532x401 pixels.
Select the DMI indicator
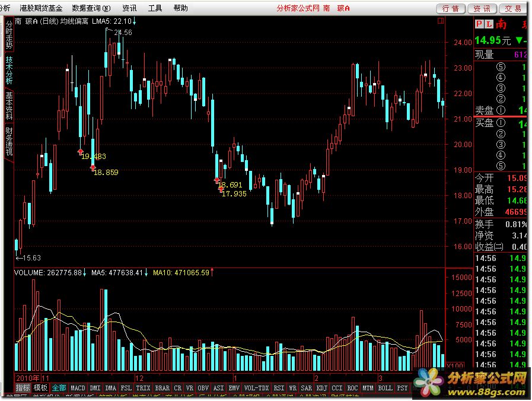[x=95, y=388]
